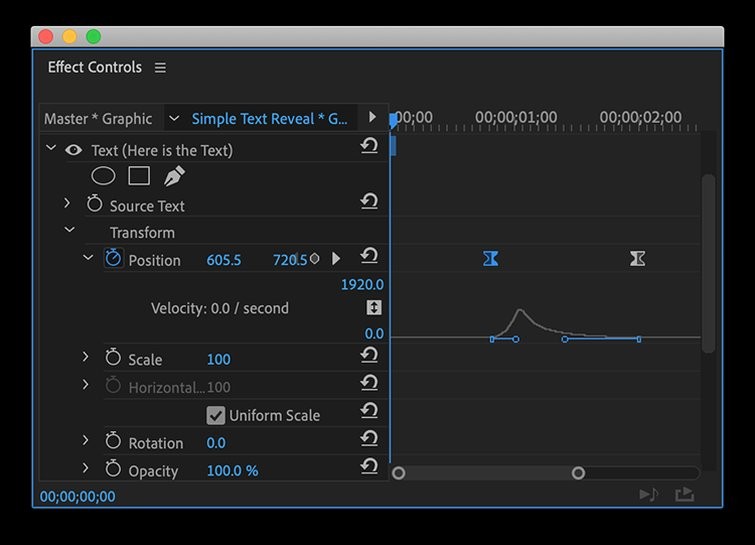Click the vertical scrollbar of the panel
Viewport: 755px width, 545px height.
point(708,264)
